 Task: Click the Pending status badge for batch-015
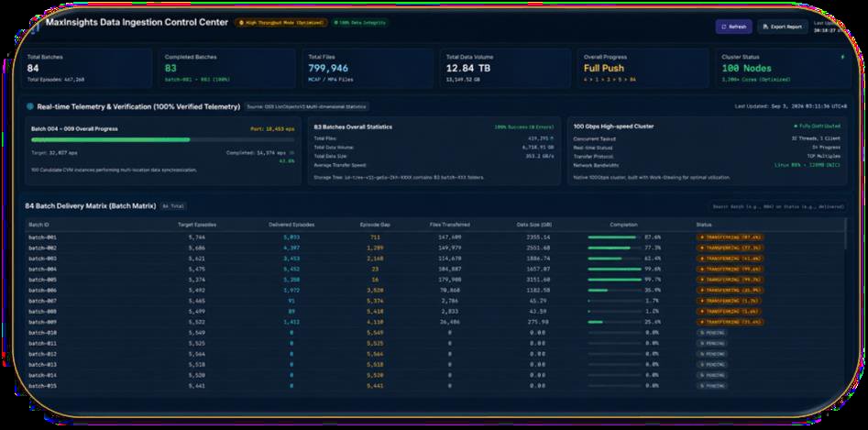coord(712,386)
